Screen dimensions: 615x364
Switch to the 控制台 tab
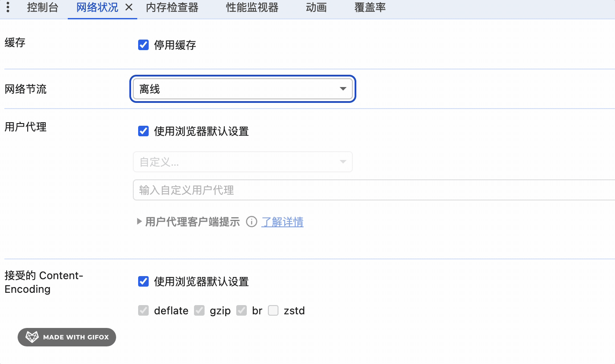point(43,7)
